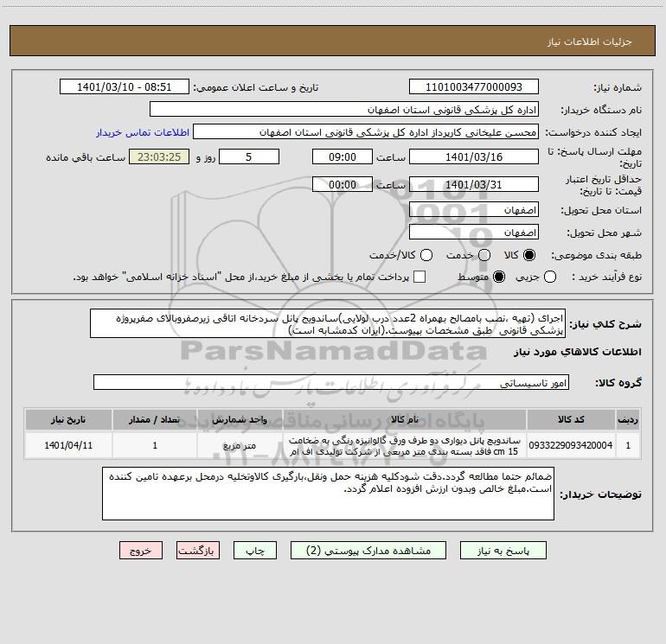Click the استان محل تحویل label

point(601,210)
